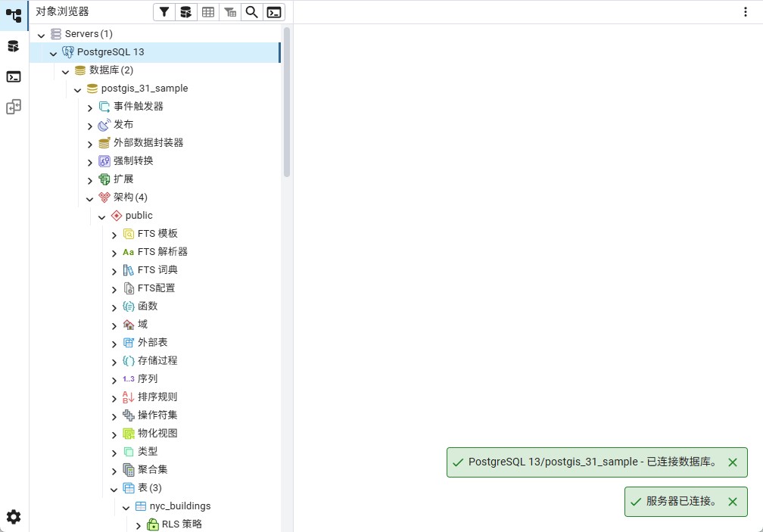
Task: Click the 架构 diamonds icon
Action: click(x=104, y=197)
